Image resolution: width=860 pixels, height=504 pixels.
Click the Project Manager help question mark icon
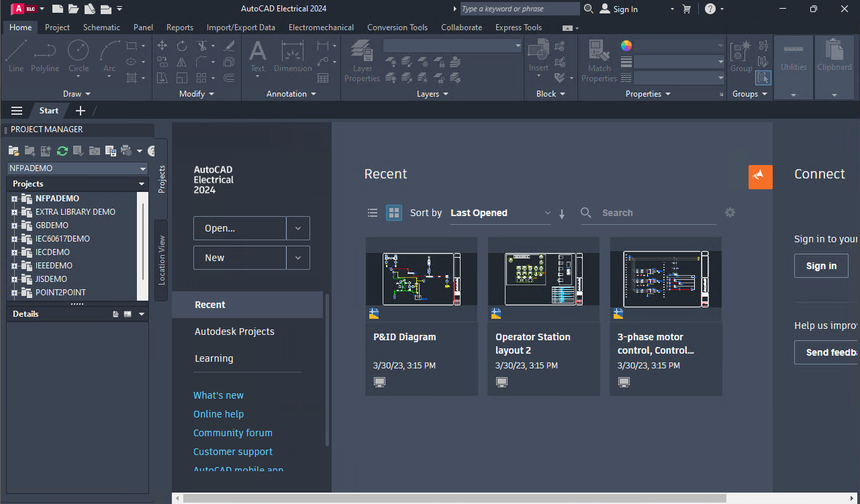pos(151,151)
